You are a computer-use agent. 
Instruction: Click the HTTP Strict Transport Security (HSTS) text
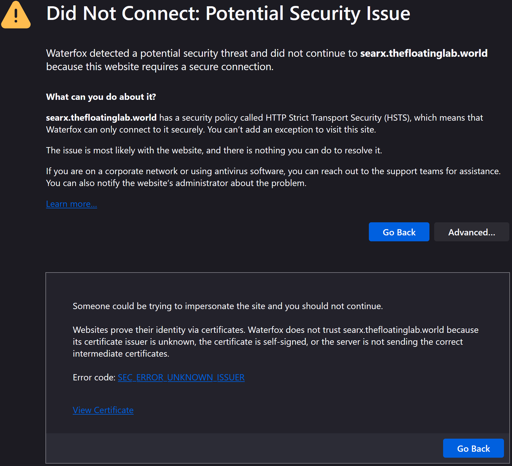(x=338, y=118)
